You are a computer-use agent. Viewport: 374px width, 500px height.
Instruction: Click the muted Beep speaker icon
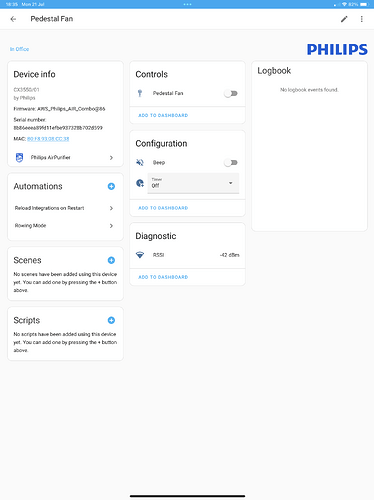tap(140, 162)
